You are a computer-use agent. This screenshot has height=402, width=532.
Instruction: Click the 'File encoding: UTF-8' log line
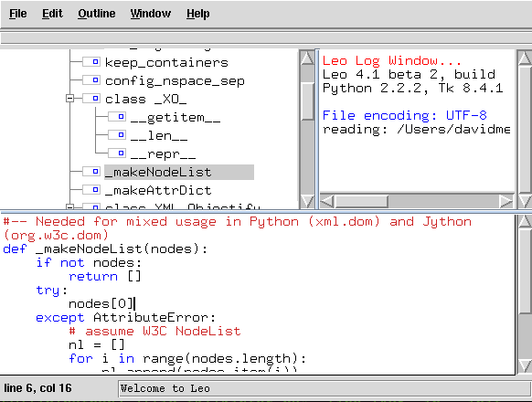click(x=404, y=116)
